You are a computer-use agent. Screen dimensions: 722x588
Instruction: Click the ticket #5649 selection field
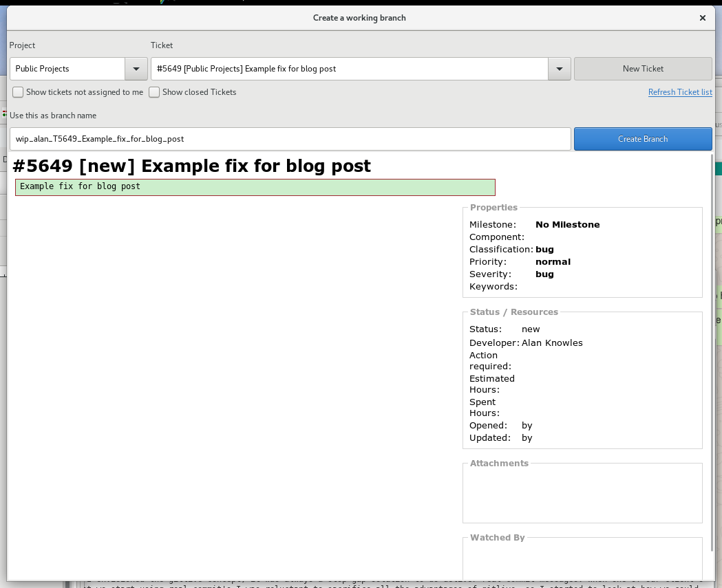click(x=349, y=69)
